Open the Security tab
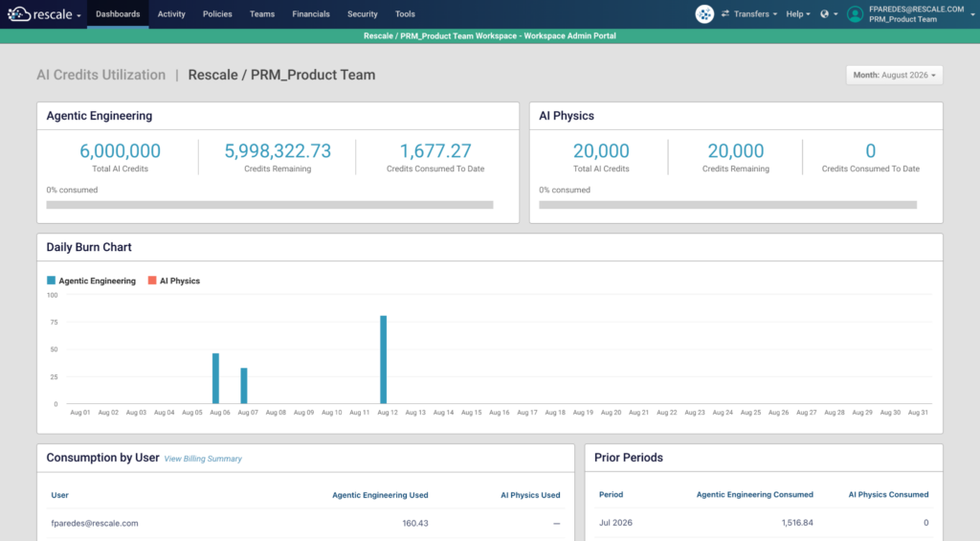The image size is (980, 541). click(363, 13)
